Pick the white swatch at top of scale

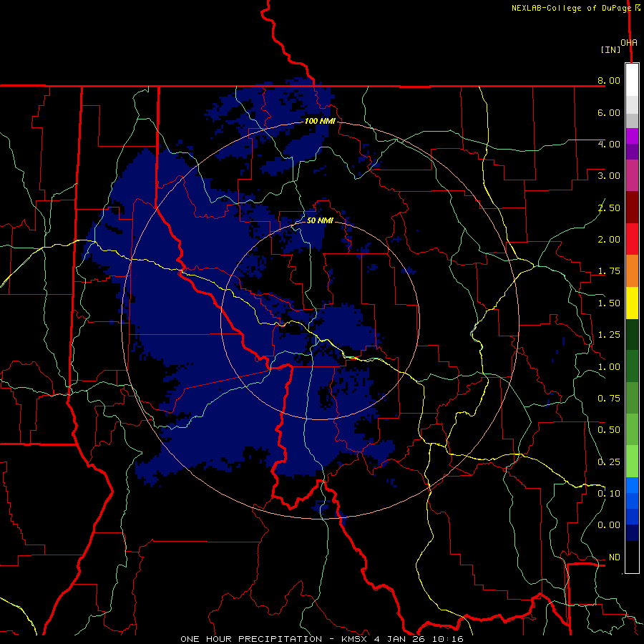tap(632, 80)
